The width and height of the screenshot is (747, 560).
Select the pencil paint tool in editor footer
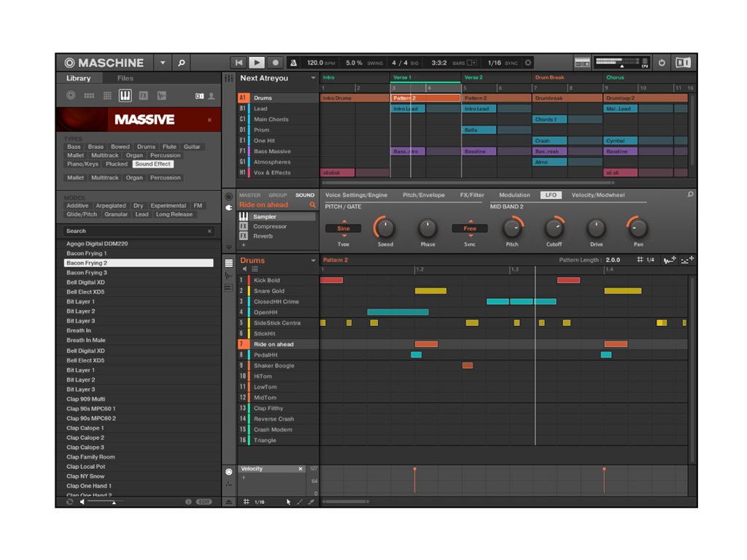300,502
